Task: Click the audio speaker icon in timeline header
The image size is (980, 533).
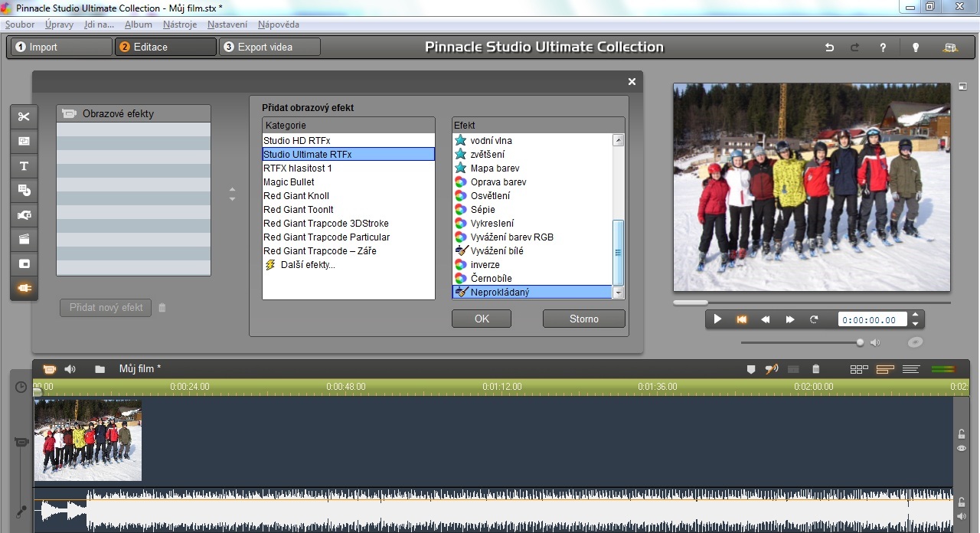Action: 70,369
